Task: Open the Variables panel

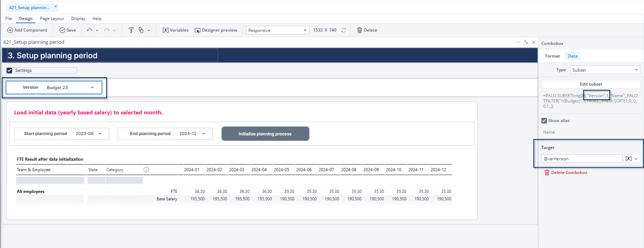Action: (175, 30)
